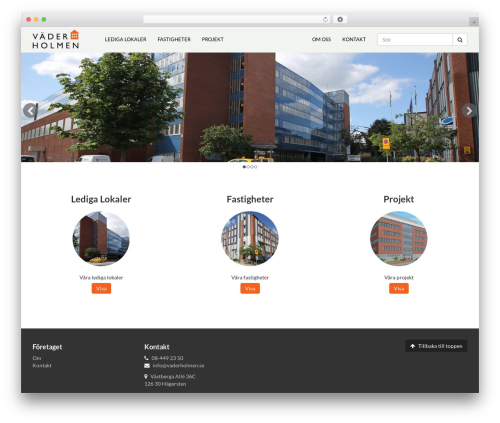Click the Lediga Lokaler heading
This screenshot has height=423, width=500.
[101, 199]
